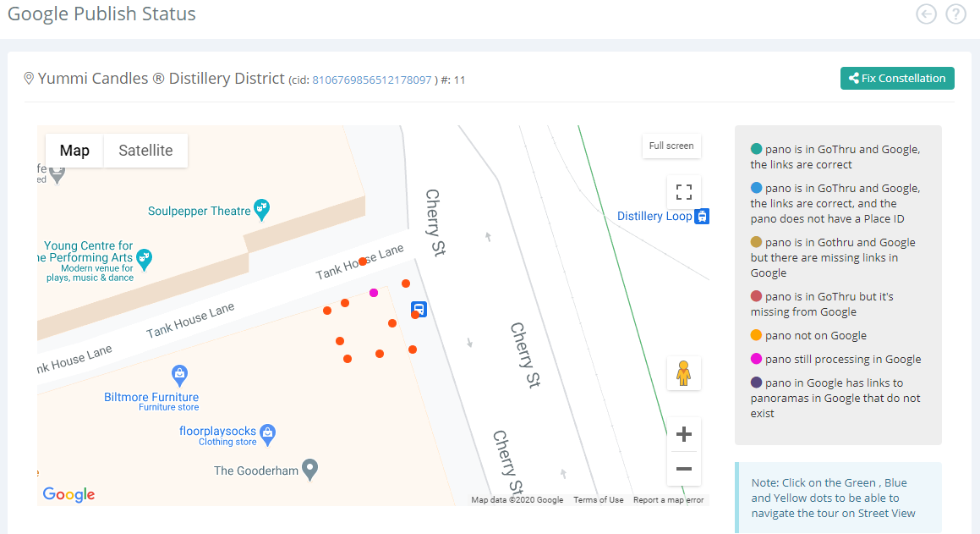Click Biltmore Furniture label text

pyautogui.click(x=151, y=397)
